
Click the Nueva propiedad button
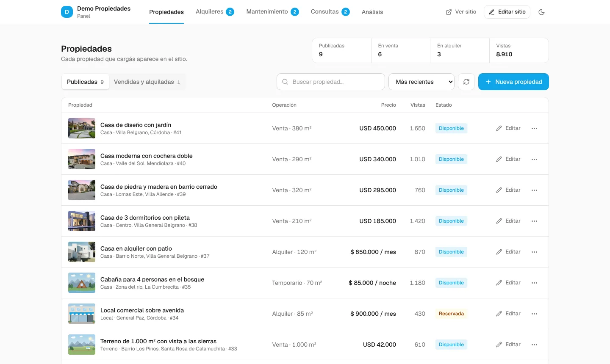[513, 82]
